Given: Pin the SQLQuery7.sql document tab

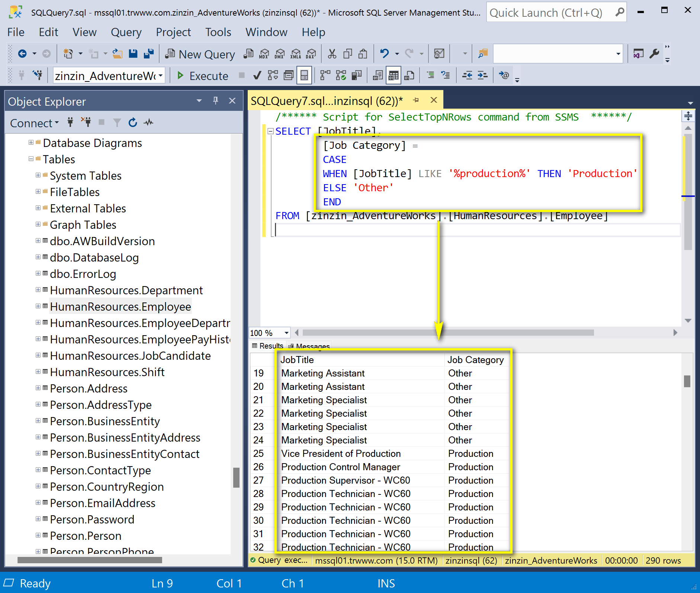Looking at the screenshot, I should [x=416, y=100].
